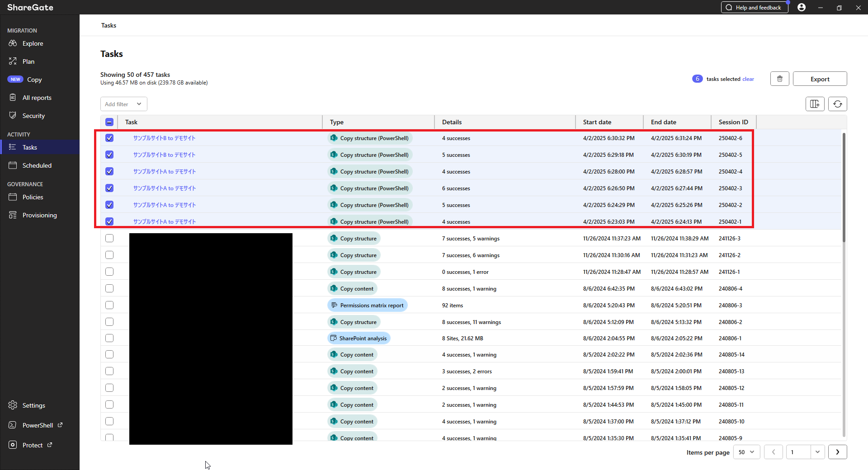Screen dimensions: 868x470
Task: Open the Items per page dropdown
Action: (746, 452)
